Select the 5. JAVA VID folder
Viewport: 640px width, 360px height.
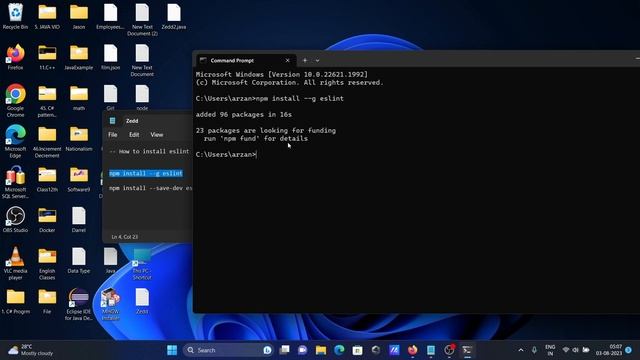(x=47, y=16)
